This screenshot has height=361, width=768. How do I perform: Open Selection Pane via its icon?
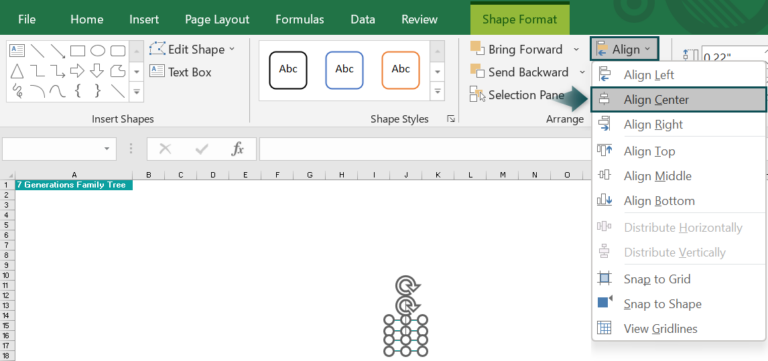click(x=478, y=94)
